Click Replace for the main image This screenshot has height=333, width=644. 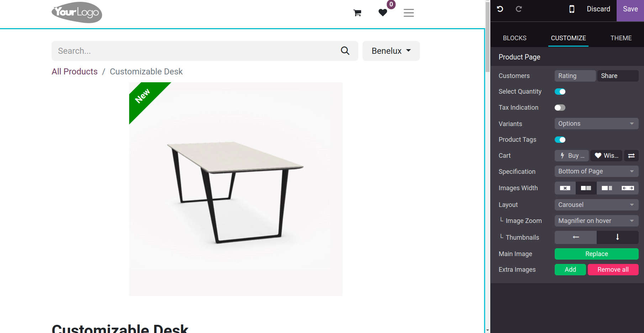click(597, 254)
